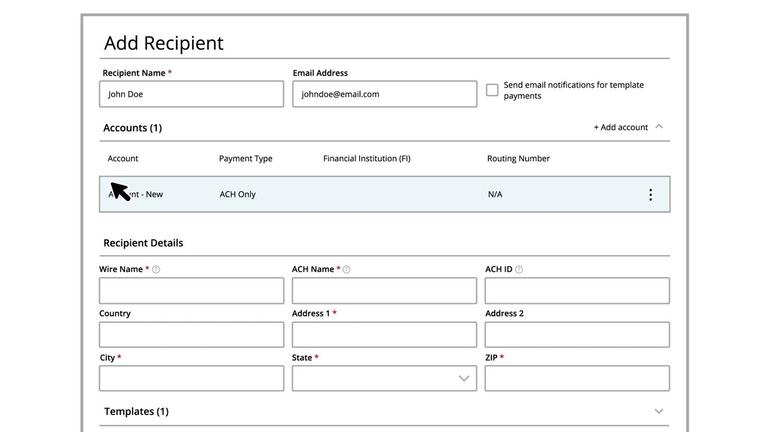The width and height of the screenshot is (768, 432).
Task: Click the Recipient Name field
Action: (x=191, y=94)
